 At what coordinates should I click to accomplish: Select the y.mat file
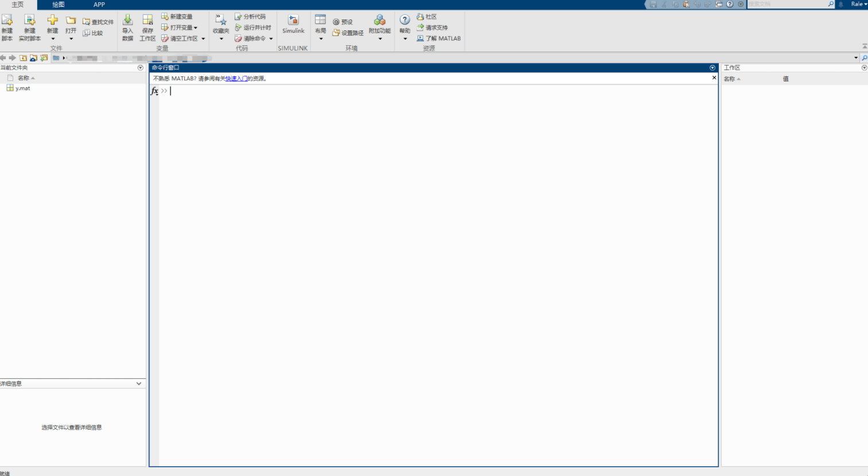(x=18, y=88)
